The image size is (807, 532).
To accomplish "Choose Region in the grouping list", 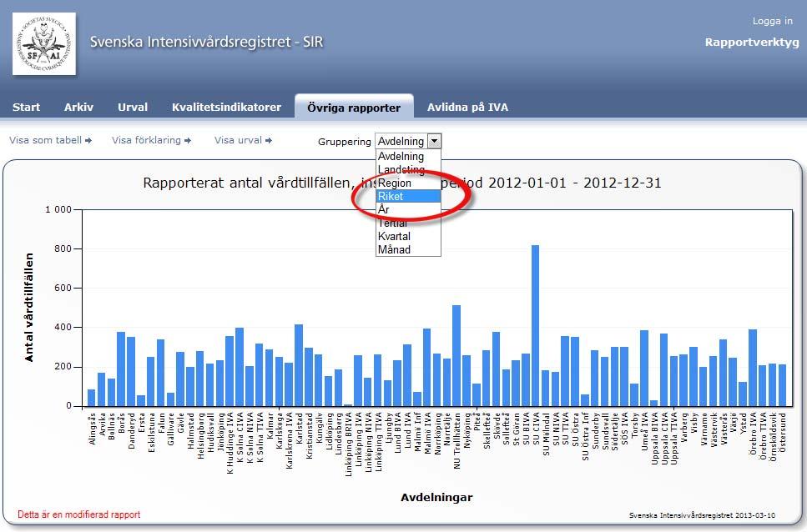I will tap(408, 183).
